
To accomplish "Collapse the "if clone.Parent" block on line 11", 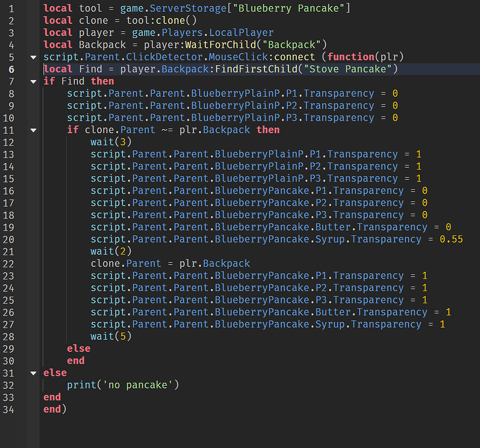I will (33, 130).
